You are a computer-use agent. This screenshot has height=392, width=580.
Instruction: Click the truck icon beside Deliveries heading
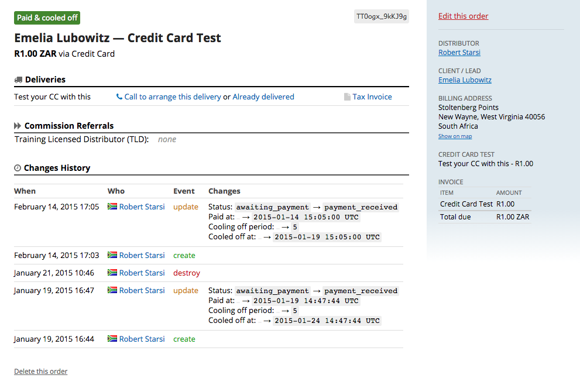coord(18,80)
